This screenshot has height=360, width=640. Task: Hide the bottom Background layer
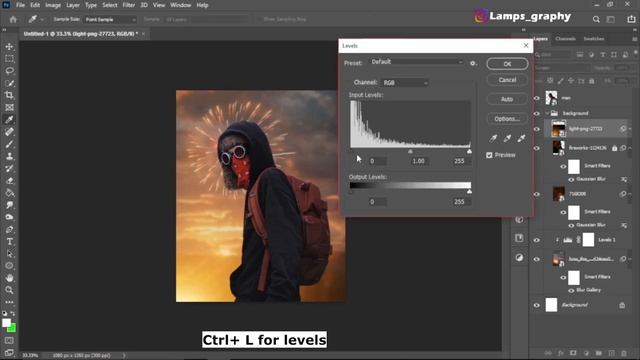(537, 305)
